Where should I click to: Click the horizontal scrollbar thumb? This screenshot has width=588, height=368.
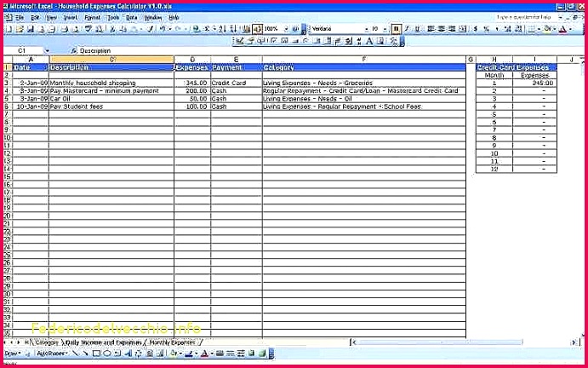tap(439, 342)
